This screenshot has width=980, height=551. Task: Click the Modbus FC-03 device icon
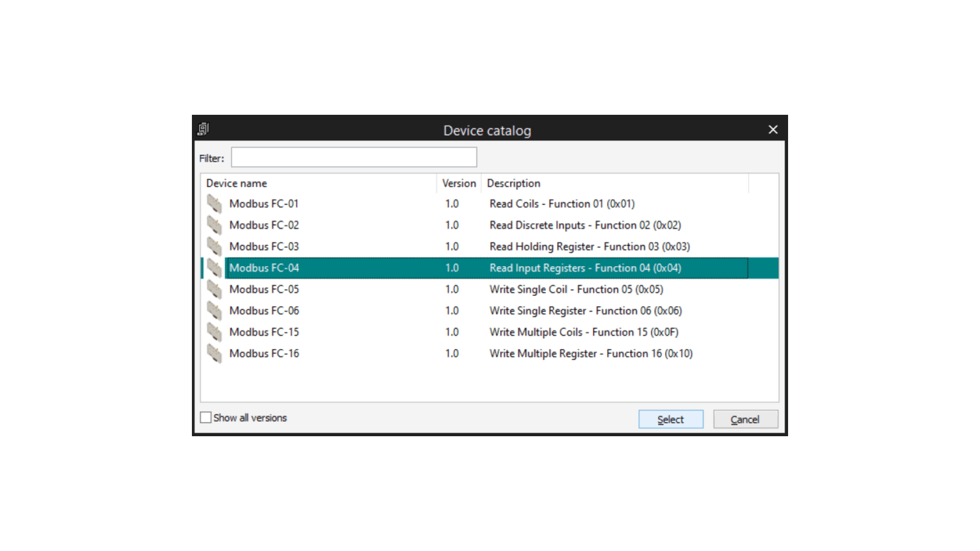click(x=214, y=247)
